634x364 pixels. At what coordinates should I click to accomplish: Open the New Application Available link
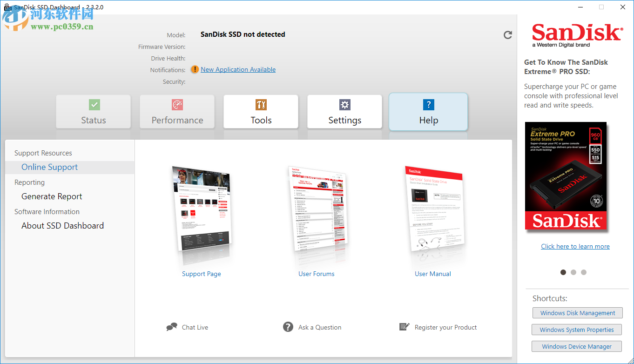click(x=238, y=69)
